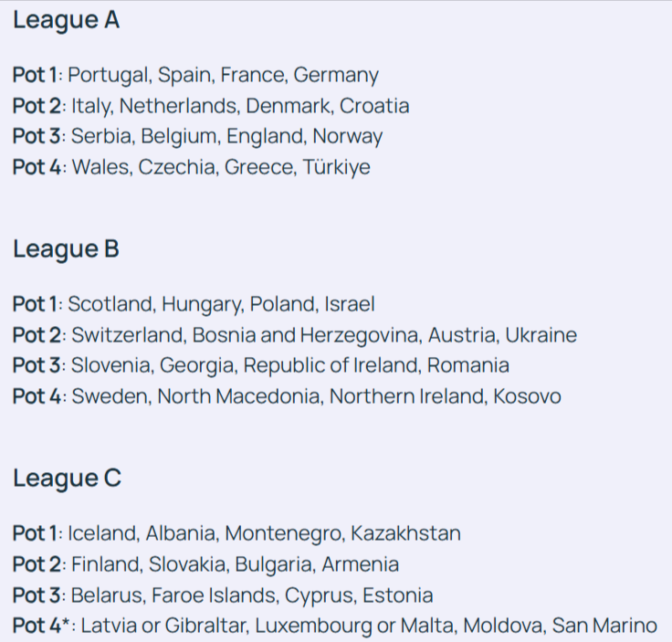
Task: Click Scotland in League B Pot 1
Action: pyautogui.click(x=104, y=304)
